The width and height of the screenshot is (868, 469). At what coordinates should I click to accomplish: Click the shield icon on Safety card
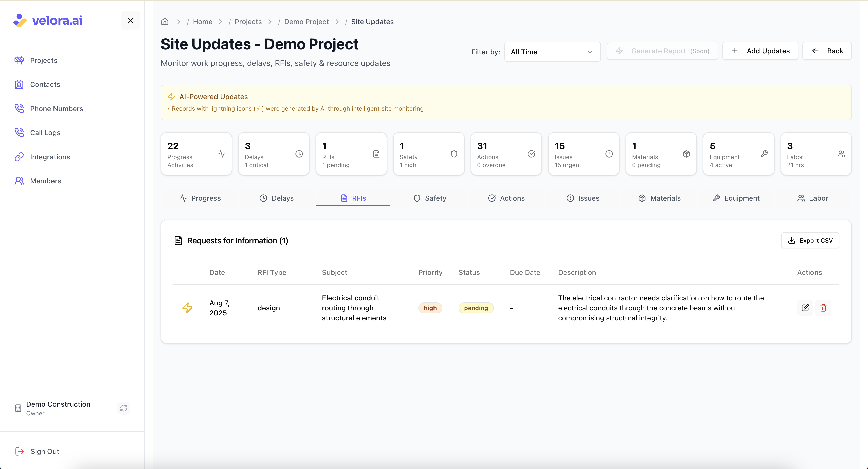point(454,154)
